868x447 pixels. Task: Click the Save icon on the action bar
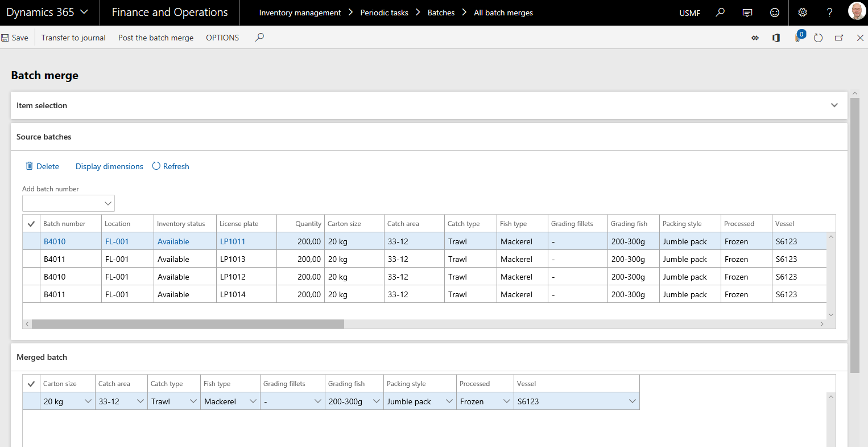pyautogui.click(x=4, y=38)
